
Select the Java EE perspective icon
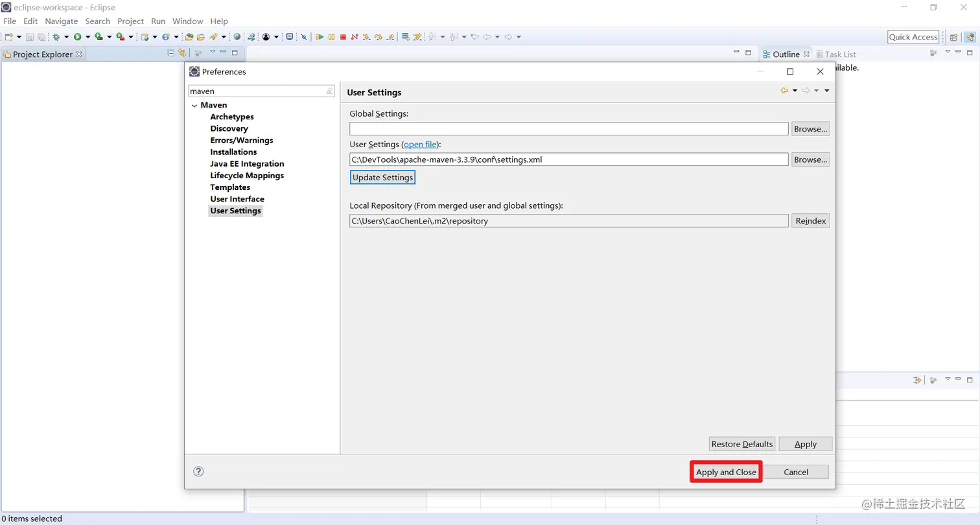point(969,37)
